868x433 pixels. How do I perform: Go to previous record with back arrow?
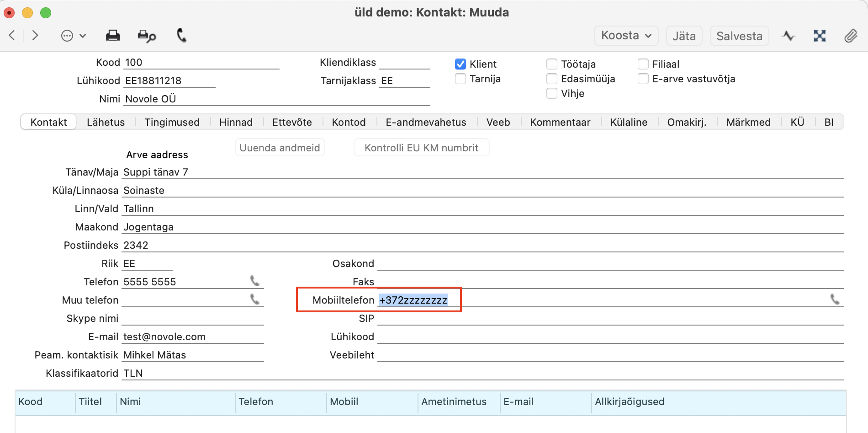coord(12,36)
